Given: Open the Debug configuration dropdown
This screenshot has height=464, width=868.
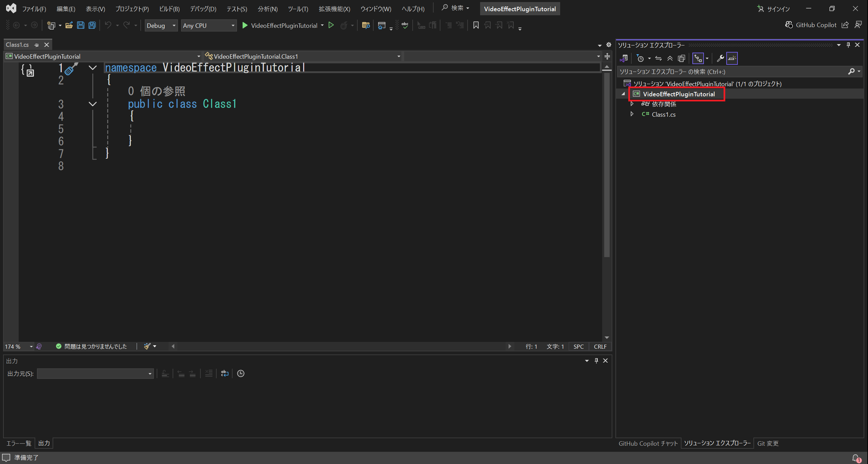Looking at the screenshot, I should pyautogui.click(x=161, y=25).
